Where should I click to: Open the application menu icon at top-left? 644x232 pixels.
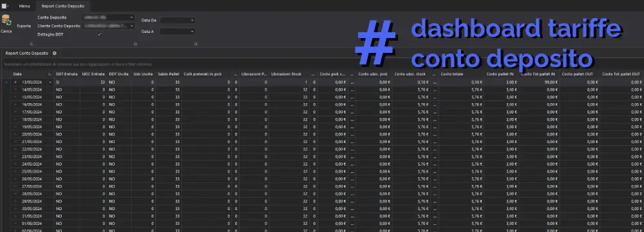click(5, 6)
